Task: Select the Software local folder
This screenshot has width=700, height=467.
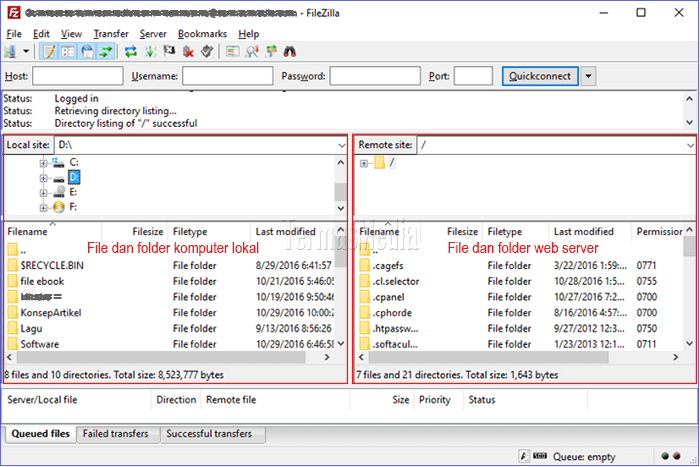Action: point(39,344)
